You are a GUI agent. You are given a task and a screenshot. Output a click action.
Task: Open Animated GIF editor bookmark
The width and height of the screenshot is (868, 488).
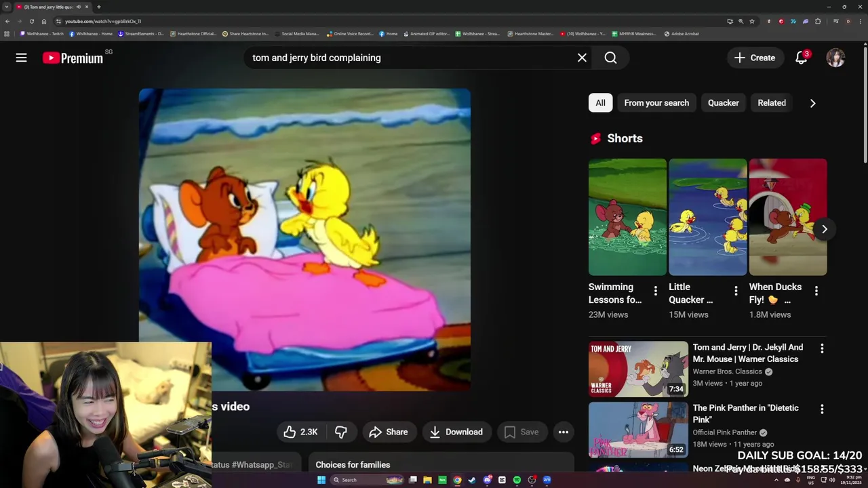click(x=427, y=33)
